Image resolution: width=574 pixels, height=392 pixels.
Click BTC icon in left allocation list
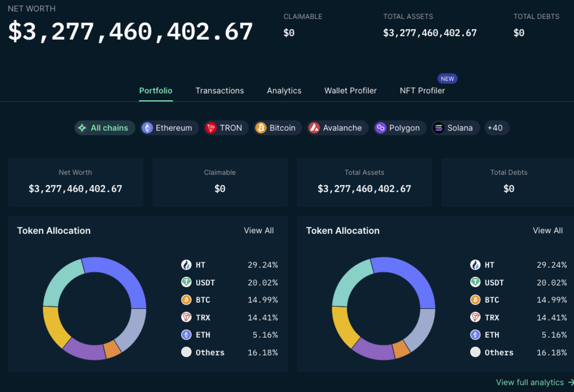pos(187,300)
